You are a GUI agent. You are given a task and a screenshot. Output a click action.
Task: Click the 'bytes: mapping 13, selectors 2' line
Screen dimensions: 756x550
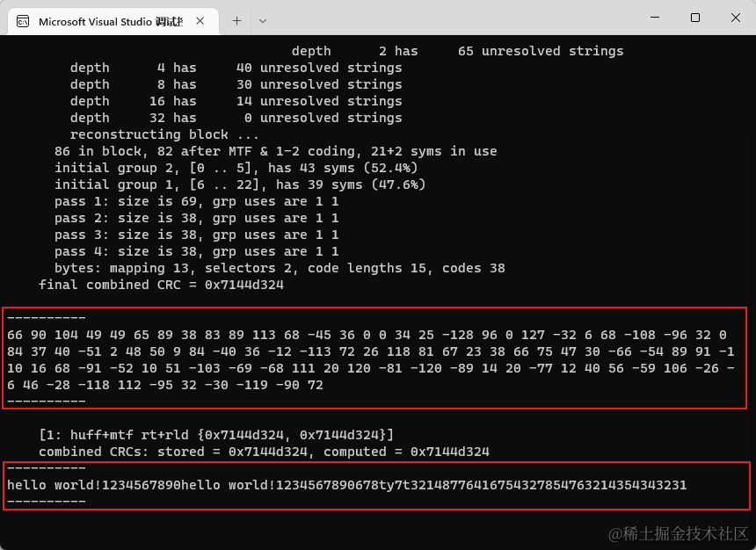tap(280, 268)
